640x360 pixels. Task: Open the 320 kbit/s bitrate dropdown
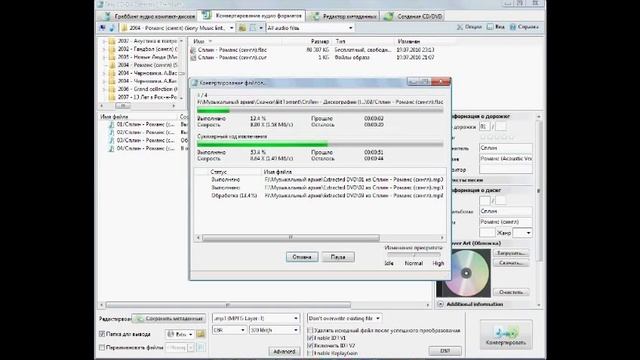tap(274, 330)
